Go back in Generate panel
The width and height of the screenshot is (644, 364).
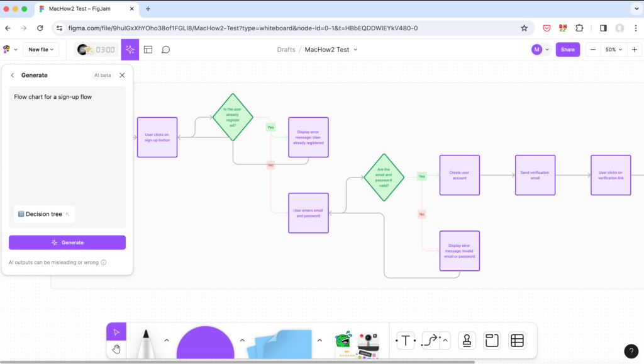pos(13,76)
